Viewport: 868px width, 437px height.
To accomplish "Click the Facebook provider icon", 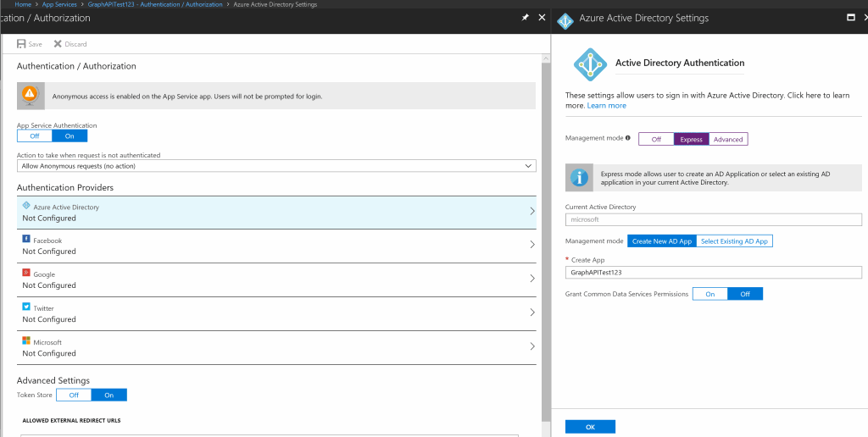I will [26, 239].
